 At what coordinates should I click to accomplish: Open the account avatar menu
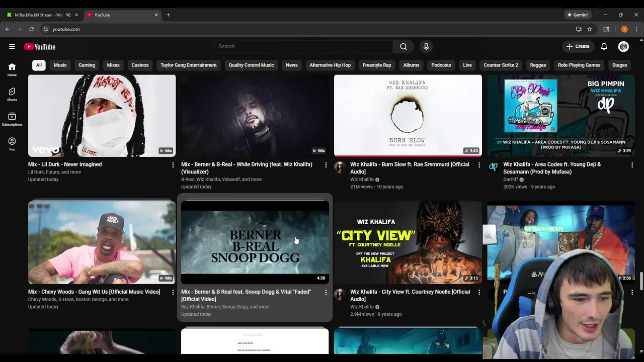(623, 47)
